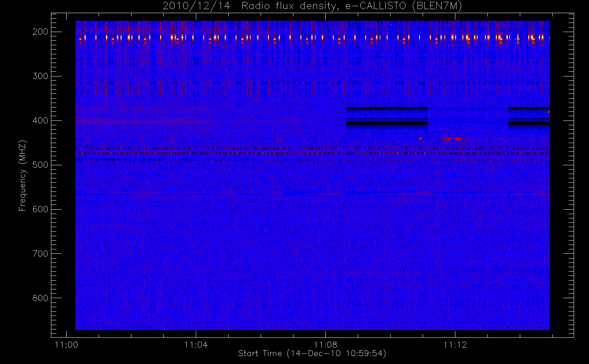The width and height of the screenshot is (589, 364).
Task: Click the frequency tick label "600"
Action: pyautogui.click(x=40, y=209)
